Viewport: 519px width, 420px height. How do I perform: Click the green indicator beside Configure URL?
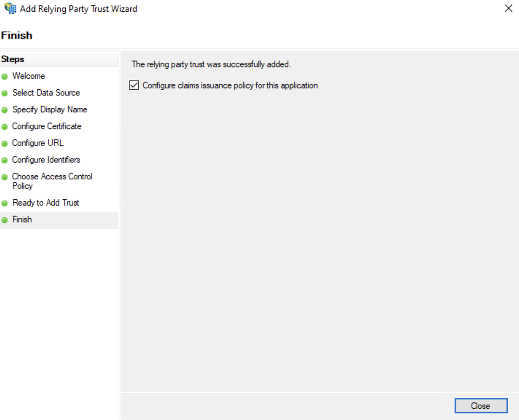click(x=5, y=144)
